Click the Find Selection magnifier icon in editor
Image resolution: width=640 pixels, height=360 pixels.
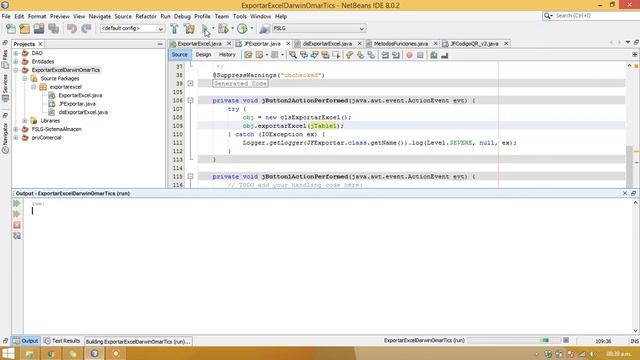coord(293,55)
